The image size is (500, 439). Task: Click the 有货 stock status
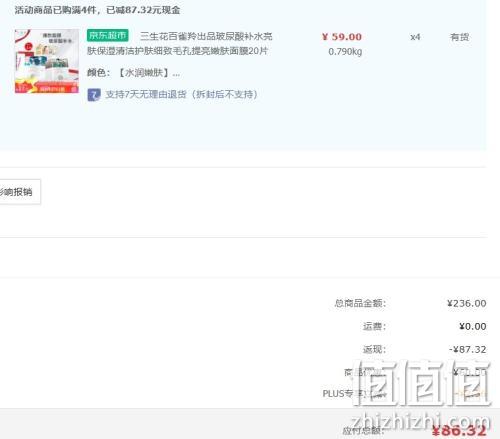(x=459, y=37)
